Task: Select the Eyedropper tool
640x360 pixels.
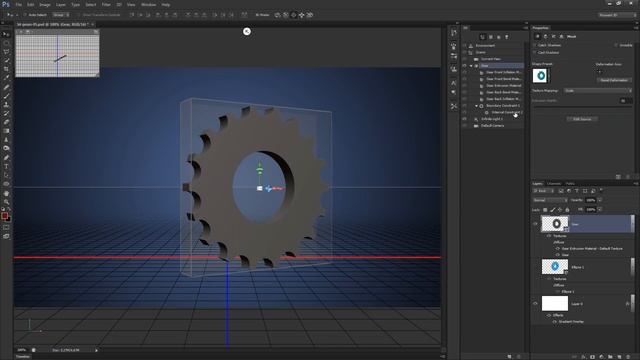Action: click(x=6, y=78)
